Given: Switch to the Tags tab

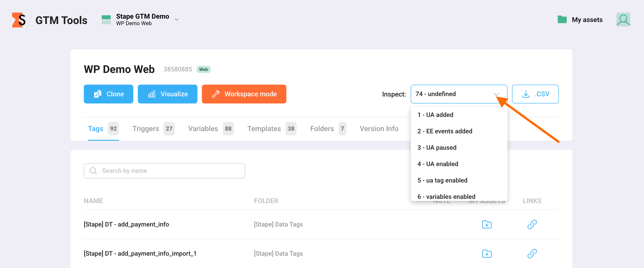Looking at the screenshot, I should click(103, 128).
